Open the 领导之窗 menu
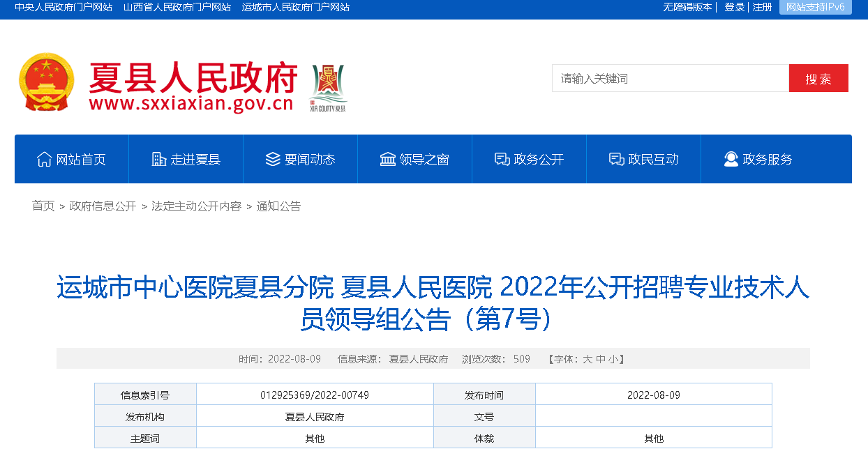This screenshot has width=868, height=465. [415, 159]
